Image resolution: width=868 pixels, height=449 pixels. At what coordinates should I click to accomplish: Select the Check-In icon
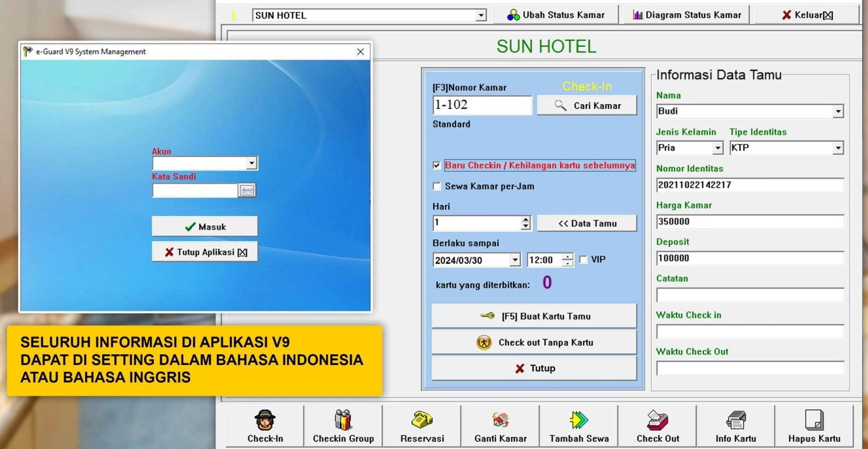pos(264,425)
